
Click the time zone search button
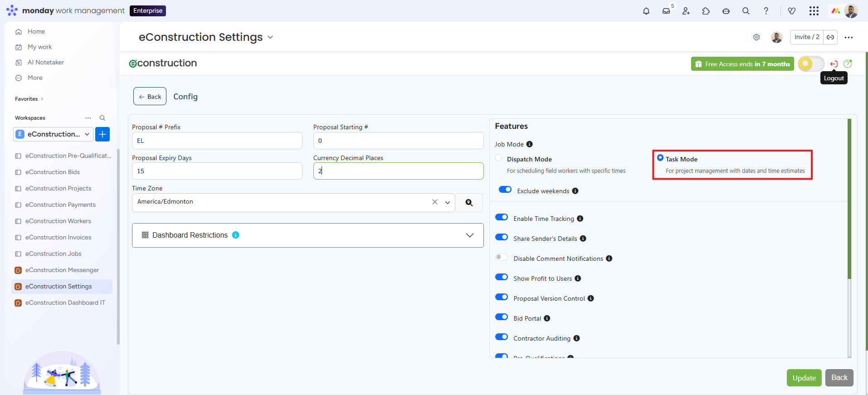click(469, 203)
